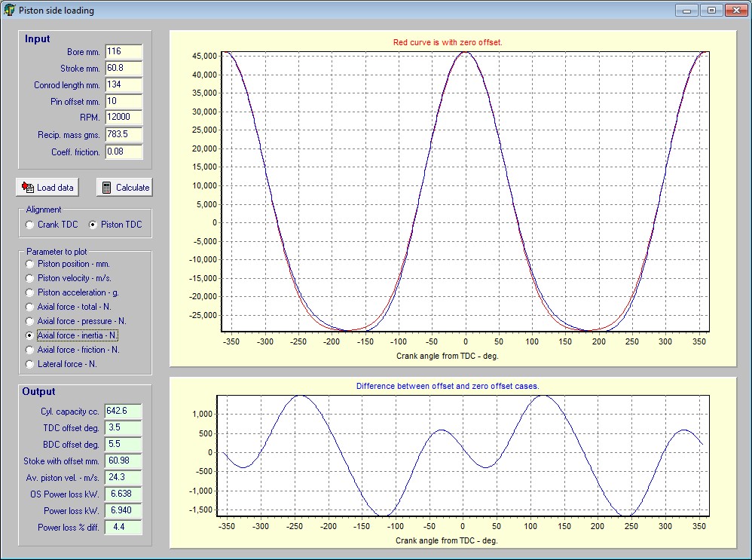Click the Bore mm. input field
The image size is (752, 560).
124,52
